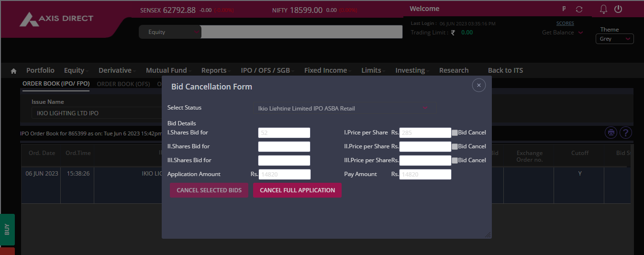This screenshot has width=644, height=255.
Task: Open the Issue Name dropdown
Action: pos(97,113)
